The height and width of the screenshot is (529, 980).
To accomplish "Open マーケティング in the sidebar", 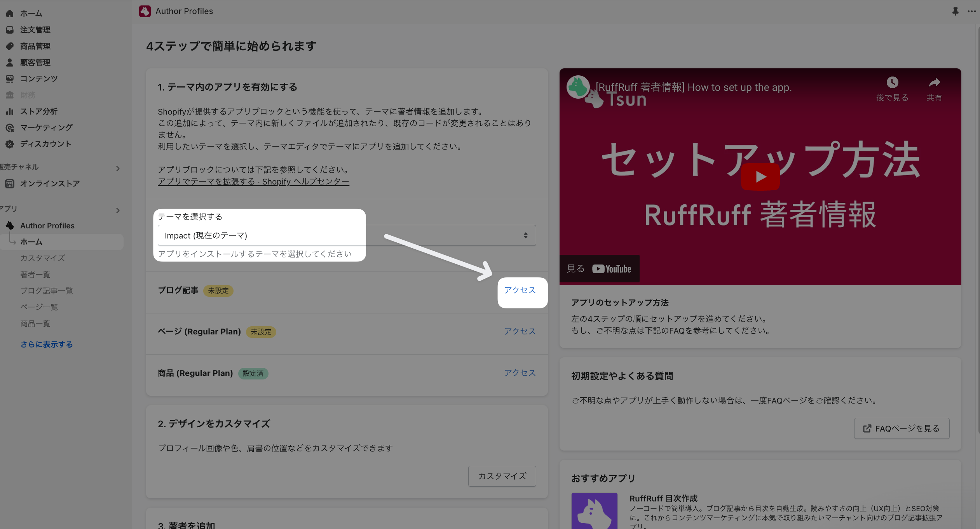I will pyautogui.click(x=47, y=128).
